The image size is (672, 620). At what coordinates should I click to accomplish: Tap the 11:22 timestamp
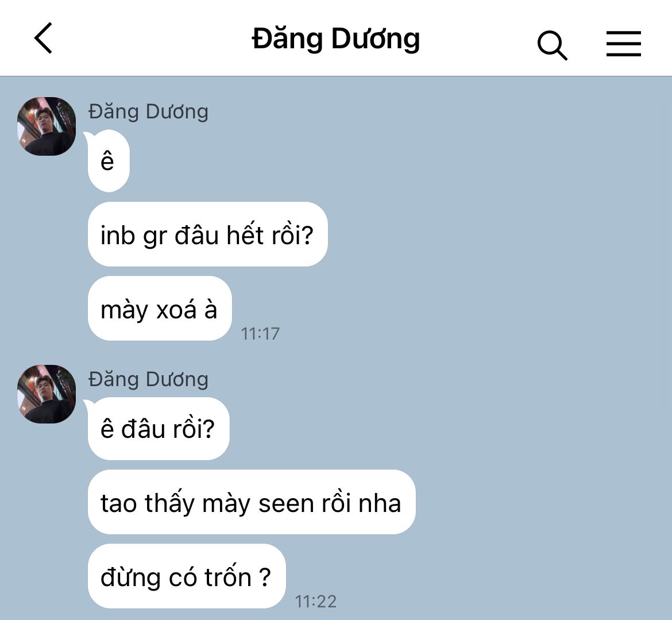tap(315, 602)
